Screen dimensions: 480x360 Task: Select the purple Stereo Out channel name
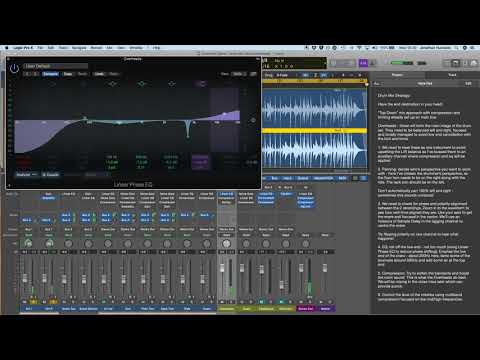click(x=306, y=309)
